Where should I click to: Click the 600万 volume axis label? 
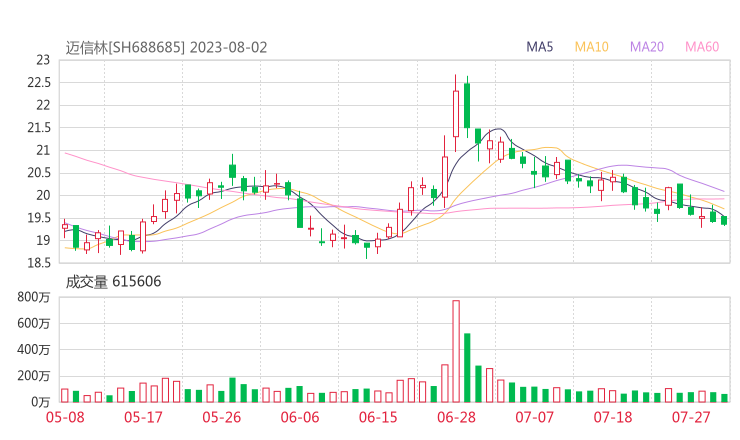click(x=34, y=323)
